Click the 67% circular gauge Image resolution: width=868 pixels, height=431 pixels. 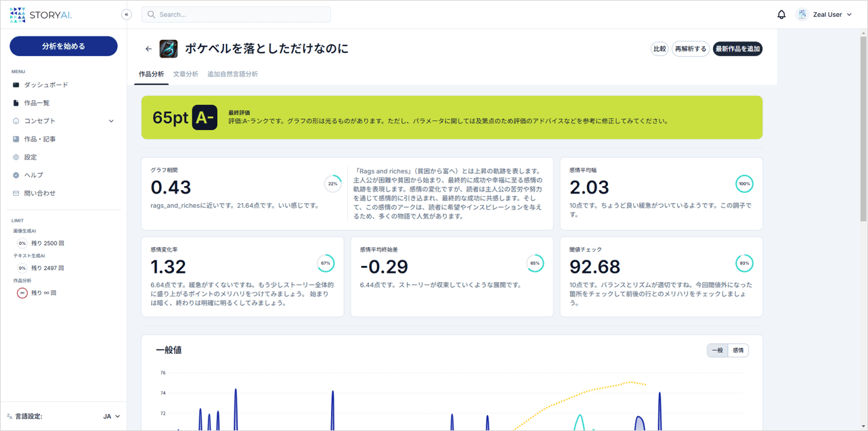pos(326,263)
